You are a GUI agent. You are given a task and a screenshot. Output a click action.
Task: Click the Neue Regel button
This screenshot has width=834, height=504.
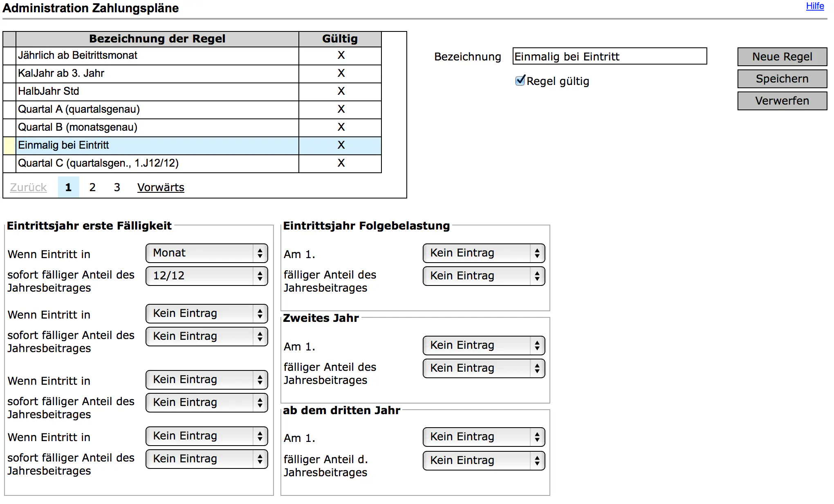coord(782,57)
